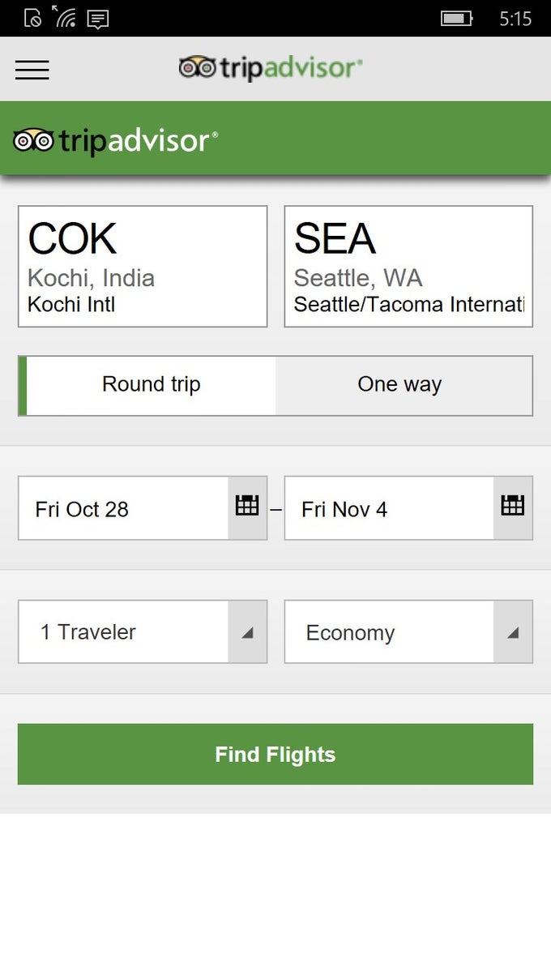This screenshot has height=980, width=551.
Task: Change the COK Kochi origin airport
Action: [x=143, y=267]
